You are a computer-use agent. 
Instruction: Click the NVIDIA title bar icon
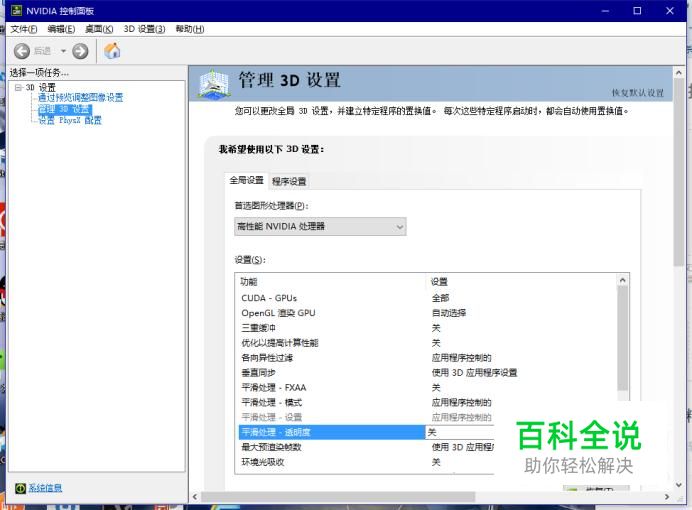pos(16,11)
